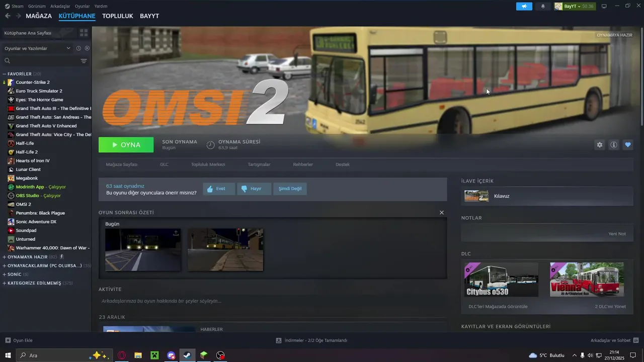
Task: Switch library to grid view icon
Action: point(84,33)
